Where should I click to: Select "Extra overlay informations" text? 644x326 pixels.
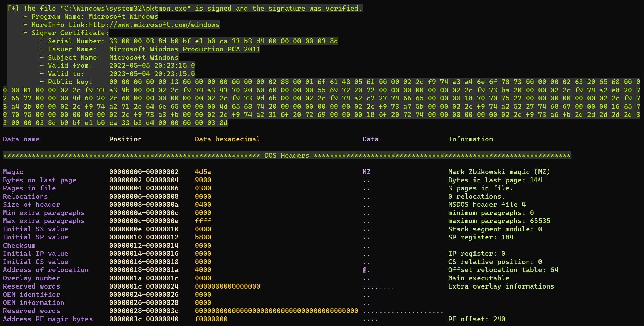pos(501,286)
